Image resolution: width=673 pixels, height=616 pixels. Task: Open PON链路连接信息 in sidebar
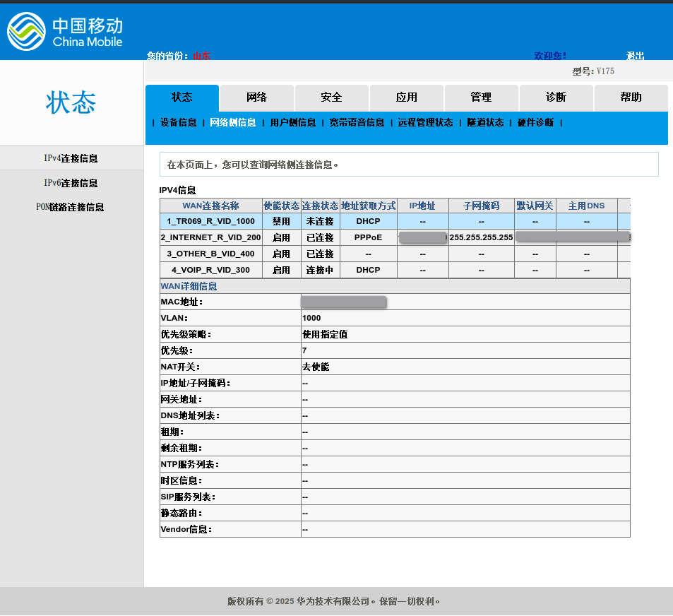[x=70, y=208]
